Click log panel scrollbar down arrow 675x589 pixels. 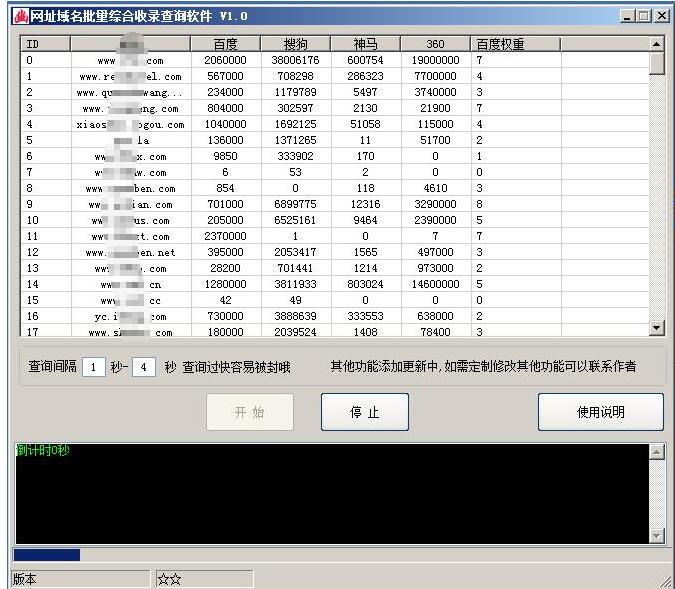(656, 536)
